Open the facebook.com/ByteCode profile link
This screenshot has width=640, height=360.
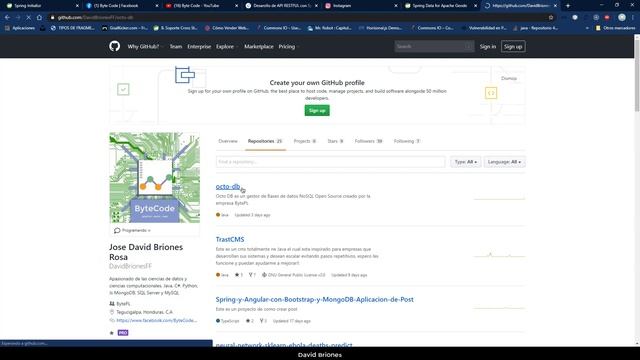156,320
